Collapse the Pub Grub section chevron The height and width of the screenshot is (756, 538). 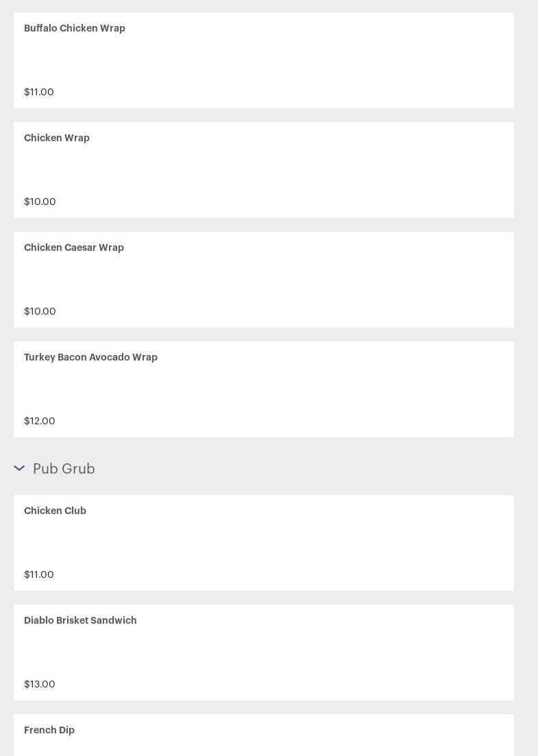tap(19, 469)
